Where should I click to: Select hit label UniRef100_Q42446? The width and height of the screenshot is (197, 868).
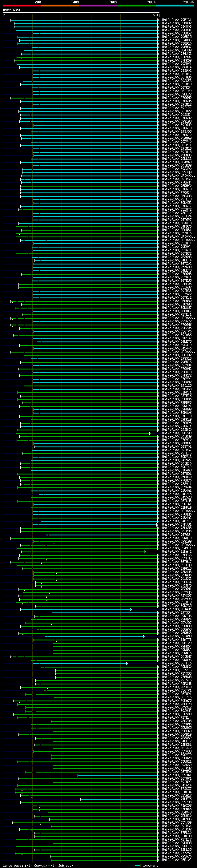click(x=177, y=349)
